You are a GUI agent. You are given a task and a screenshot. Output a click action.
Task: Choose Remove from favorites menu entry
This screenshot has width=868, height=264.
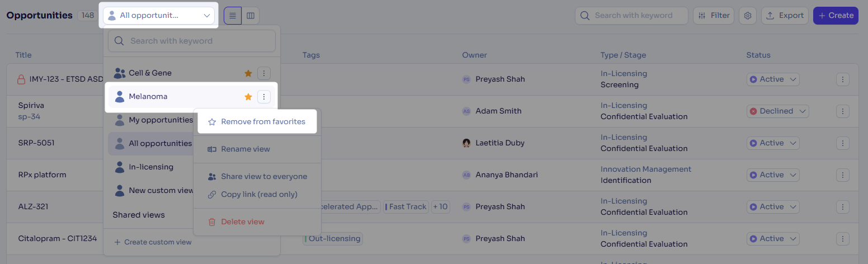pos(257,121)
